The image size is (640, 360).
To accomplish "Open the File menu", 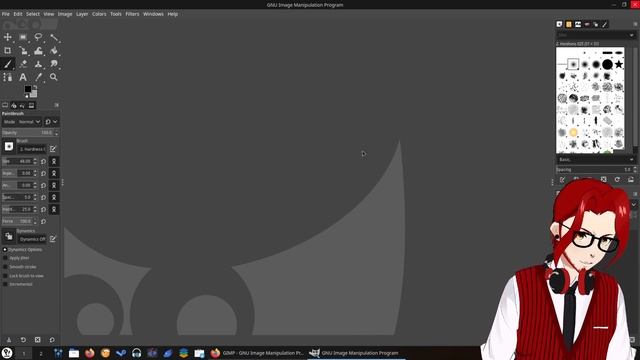I will [6, 14].
